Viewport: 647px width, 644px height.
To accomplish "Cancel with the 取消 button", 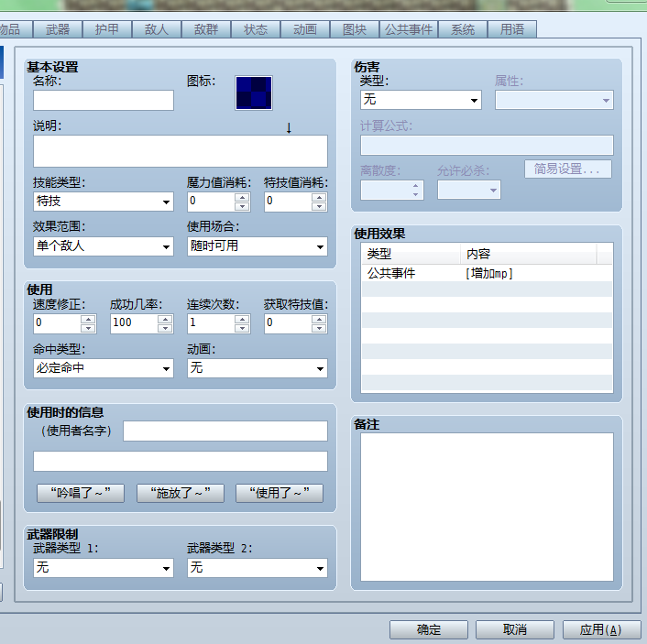I will coord(514,629).
